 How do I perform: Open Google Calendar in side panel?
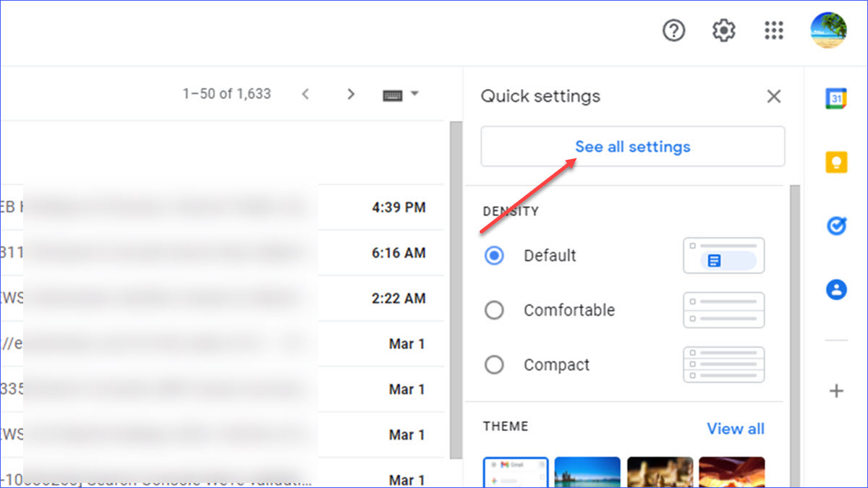(x=836, y=98)
